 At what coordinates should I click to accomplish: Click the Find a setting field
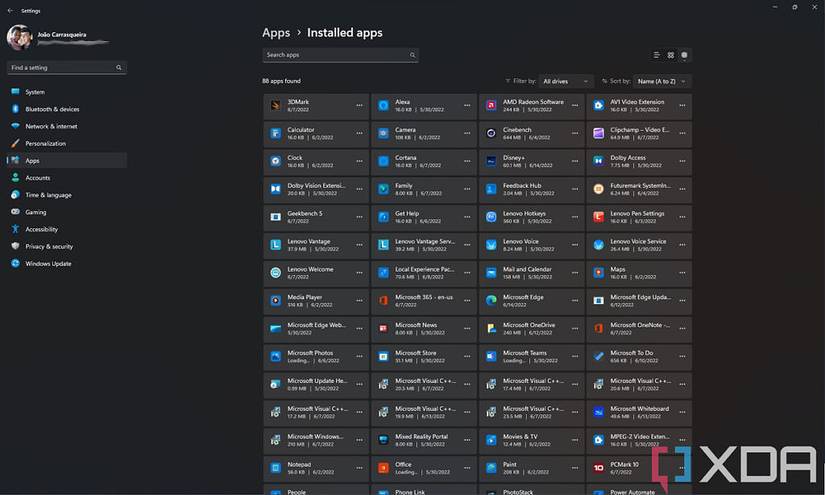[66, 68]
